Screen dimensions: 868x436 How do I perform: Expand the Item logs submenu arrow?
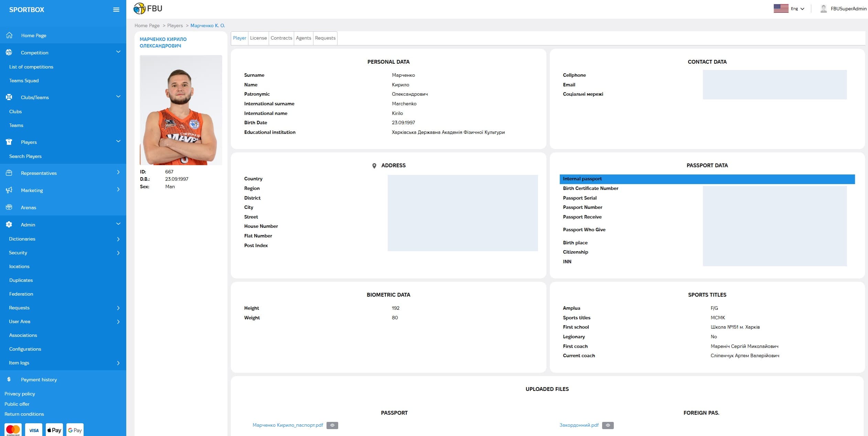118,363
